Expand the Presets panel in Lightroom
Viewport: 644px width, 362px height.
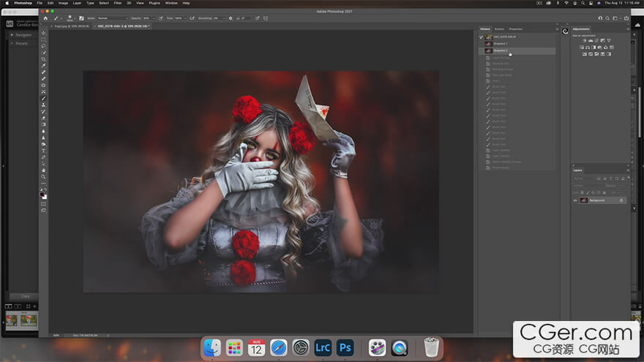tap(12, 43)
